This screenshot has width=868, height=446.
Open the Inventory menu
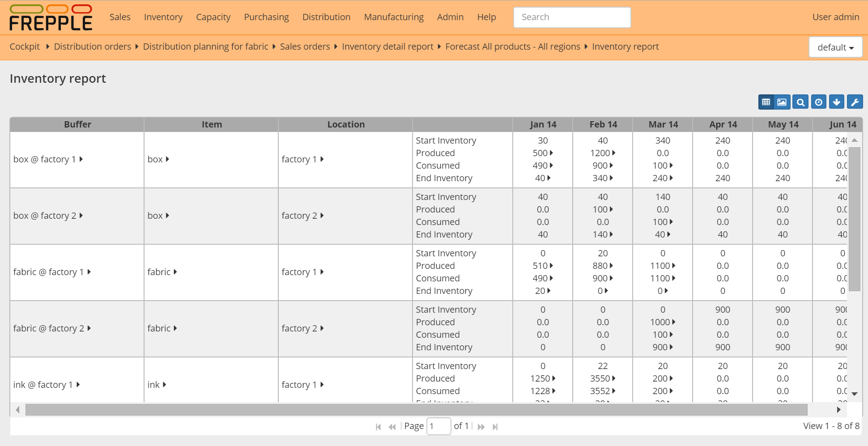pyautogui.click(x=163, y=17)
